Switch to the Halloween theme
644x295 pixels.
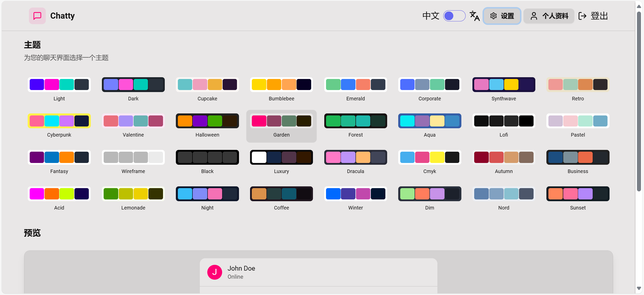(x=207, y=121)
